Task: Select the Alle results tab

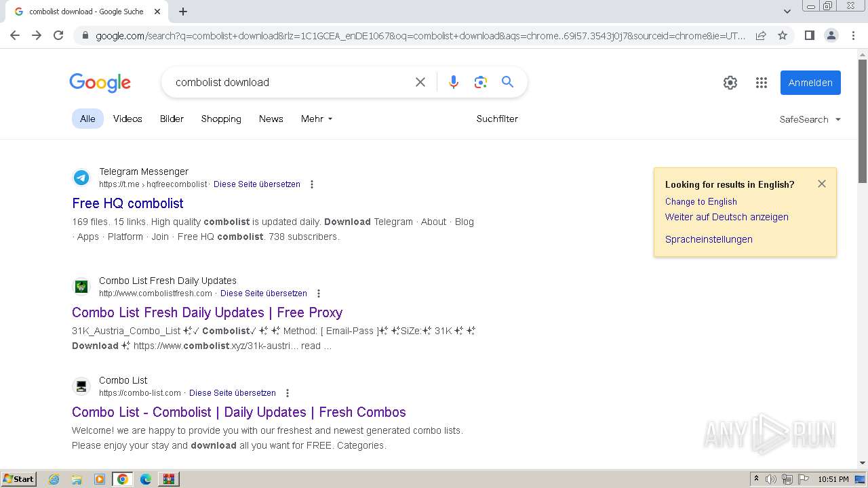Action: 87,119
